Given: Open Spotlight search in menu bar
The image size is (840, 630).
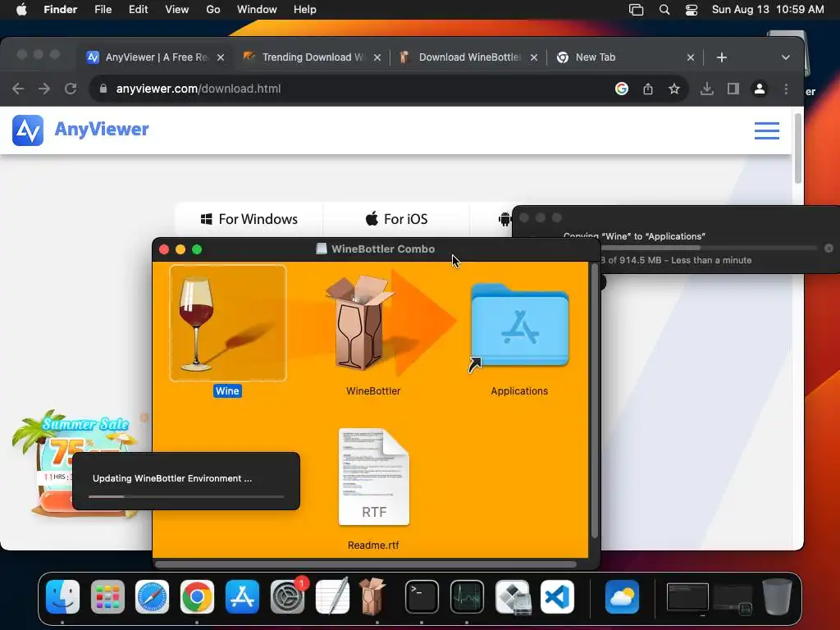Looking at the screenshot, I should point(664,10).
